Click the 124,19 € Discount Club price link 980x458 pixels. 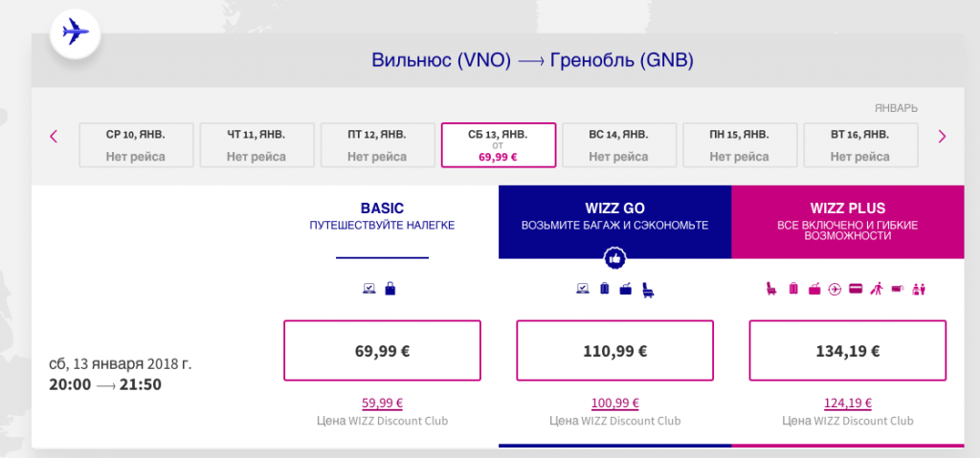pyautogui.click(x=847, y=403)
